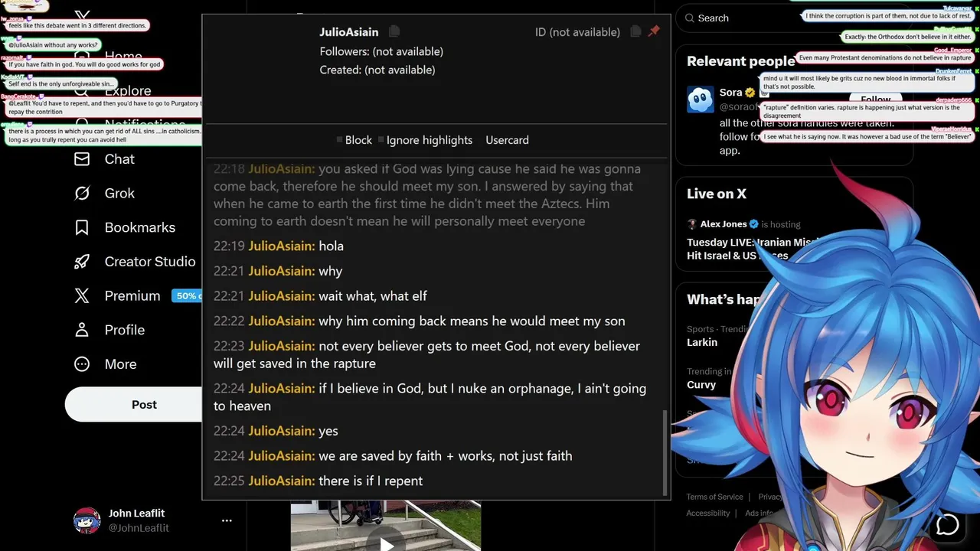Click the More circle-dots icon
This screenshot has width=980, height=551.
(x=82, y=364)
